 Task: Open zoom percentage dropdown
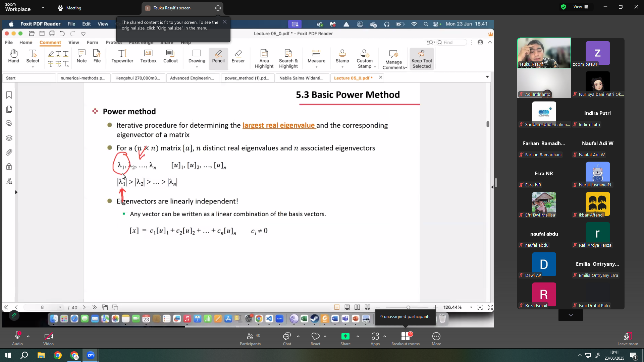[x=471, y=307]
